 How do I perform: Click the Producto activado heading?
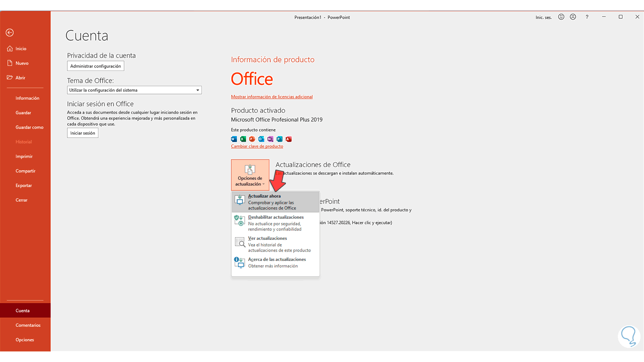[x=258, y=110]
